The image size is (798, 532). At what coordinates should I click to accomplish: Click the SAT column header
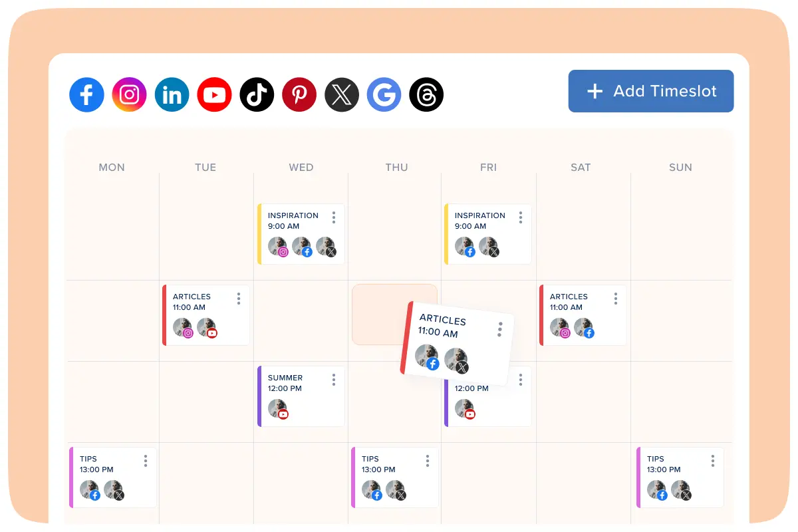pos(581,168)
